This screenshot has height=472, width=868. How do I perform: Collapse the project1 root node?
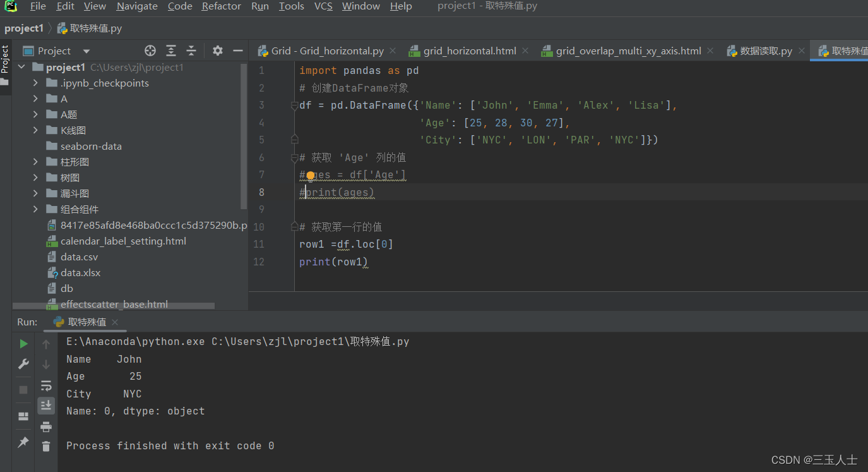pyautogui.click(x=21, y=66)
